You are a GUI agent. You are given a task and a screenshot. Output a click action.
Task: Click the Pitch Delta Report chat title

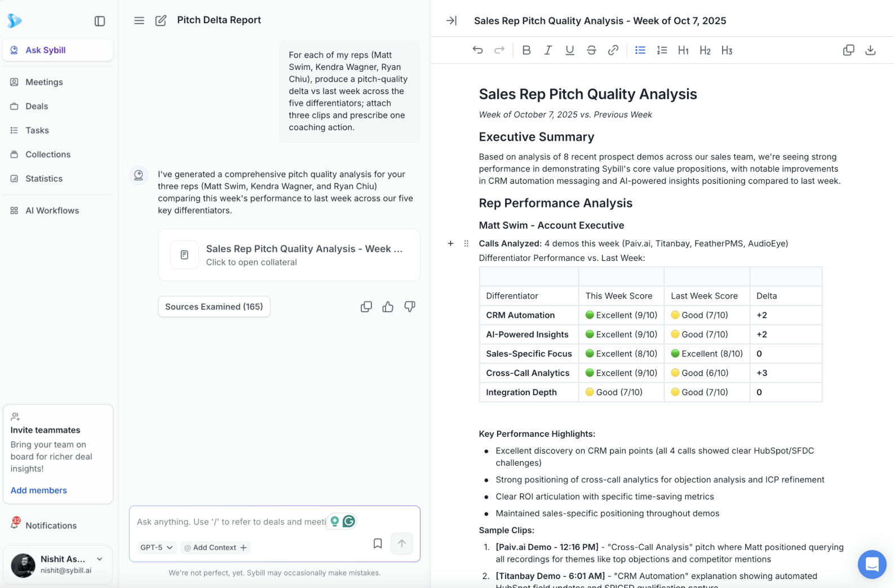click(x=219, y=20)
